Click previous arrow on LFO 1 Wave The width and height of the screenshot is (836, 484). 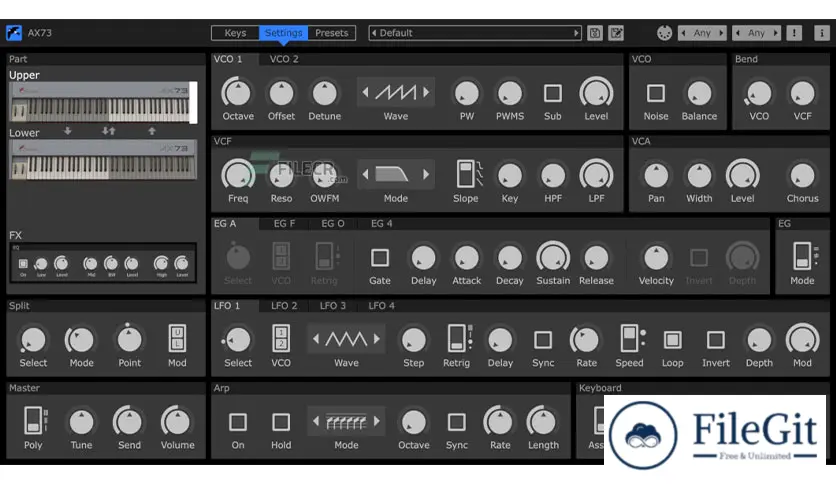point(316,339)
